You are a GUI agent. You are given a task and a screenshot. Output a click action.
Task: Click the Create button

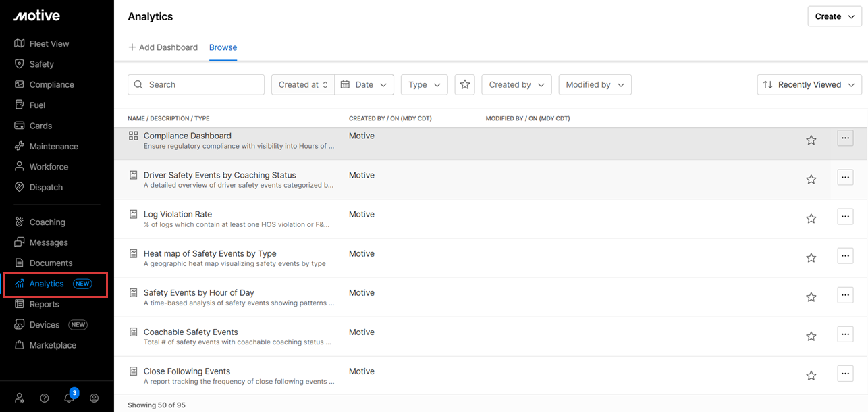[x=834, y=16]
